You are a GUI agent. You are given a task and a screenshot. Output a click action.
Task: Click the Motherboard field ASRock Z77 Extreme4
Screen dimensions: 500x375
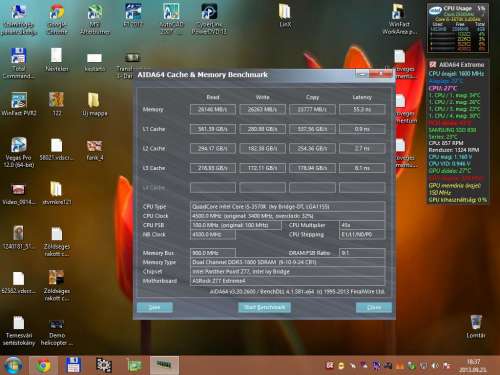click(x=287, y=281)
